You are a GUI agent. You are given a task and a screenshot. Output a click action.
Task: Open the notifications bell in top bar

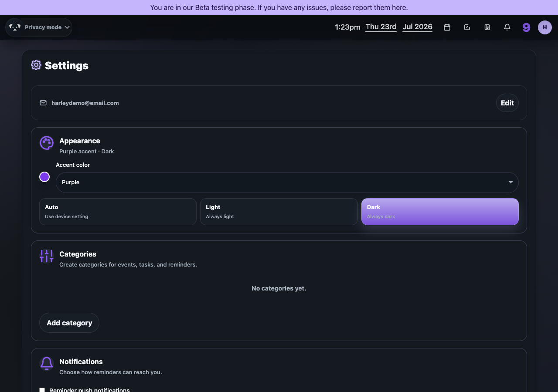click(507, 27)
